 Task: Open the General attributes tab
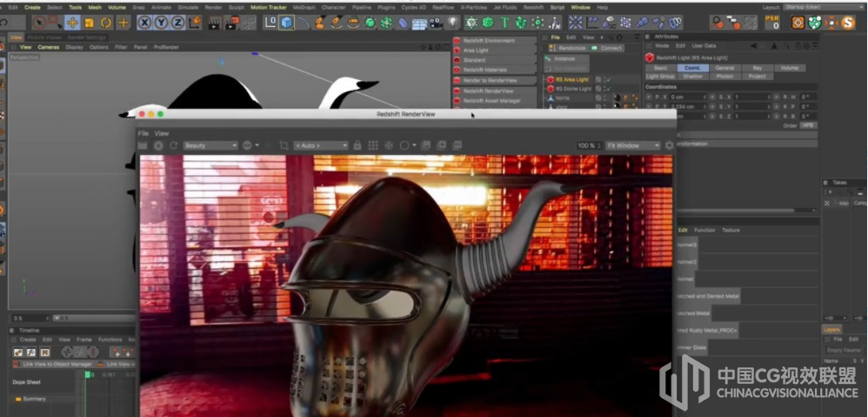click(x=724, y=68)
